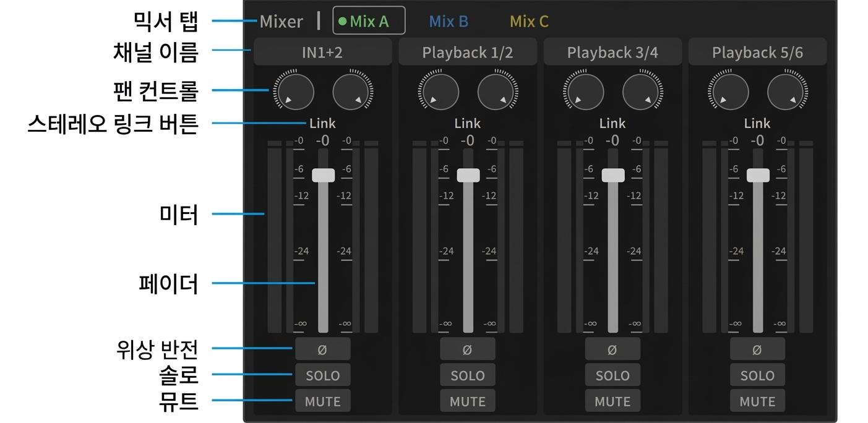Enable phase invert on Playback 5/6
Screen dimensions: 868x423
[x=757, y=349]
